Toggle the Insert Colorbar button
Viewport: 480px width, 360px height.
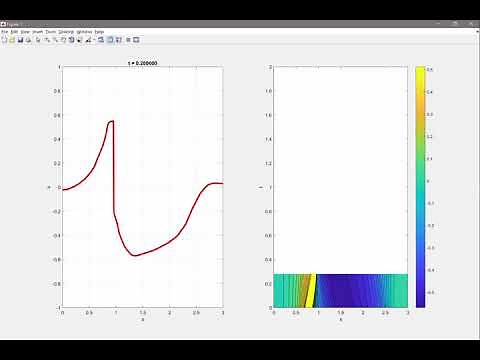(110, 40)
